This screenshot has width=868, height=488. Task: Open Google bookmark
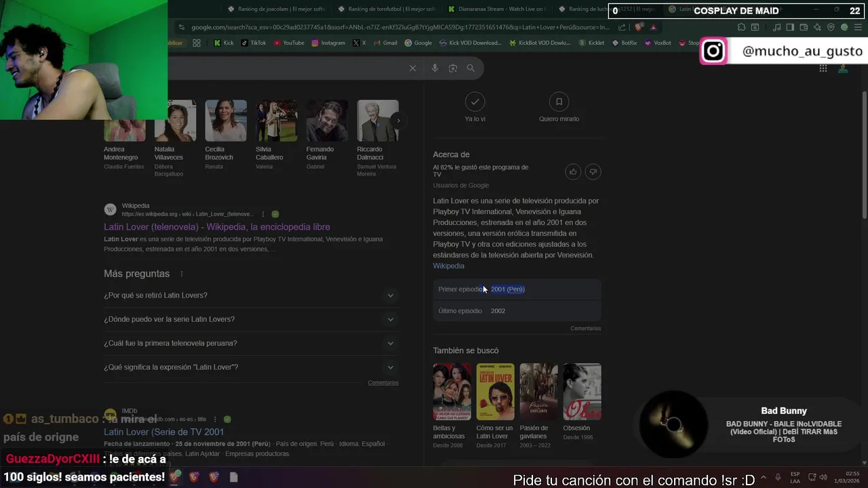point(418,43)
